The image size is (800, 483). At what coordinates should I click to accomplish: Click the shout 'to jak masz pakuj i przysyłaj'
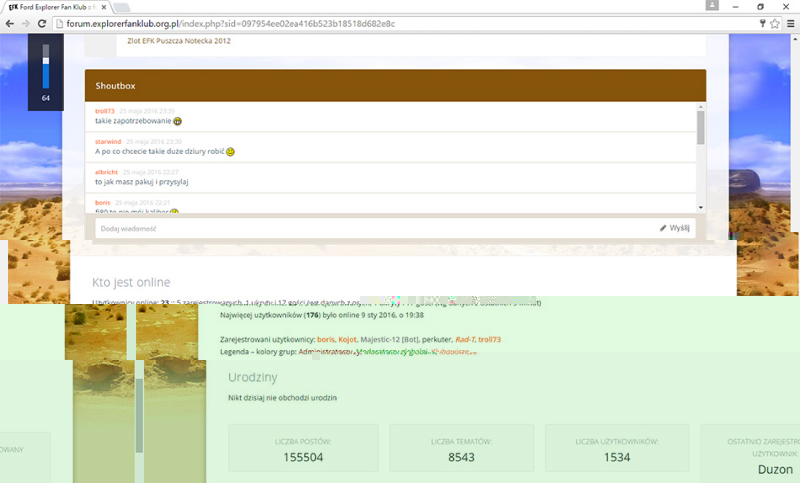click(141, 182)
